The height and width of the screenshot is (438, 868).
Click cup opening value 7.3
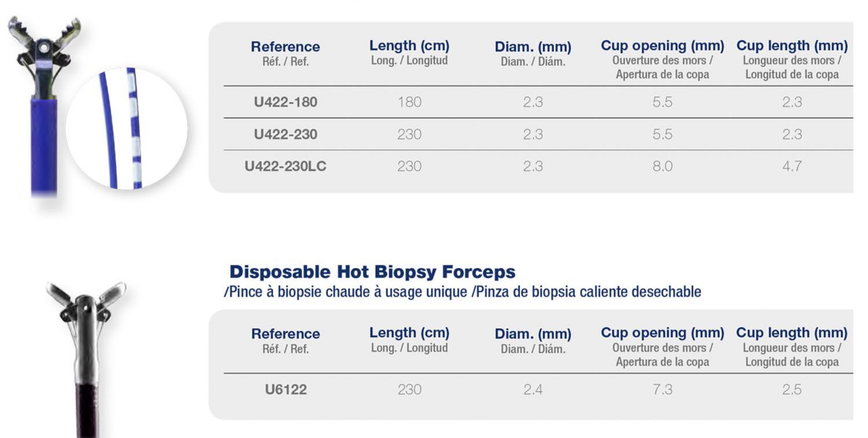pos(663,390)
